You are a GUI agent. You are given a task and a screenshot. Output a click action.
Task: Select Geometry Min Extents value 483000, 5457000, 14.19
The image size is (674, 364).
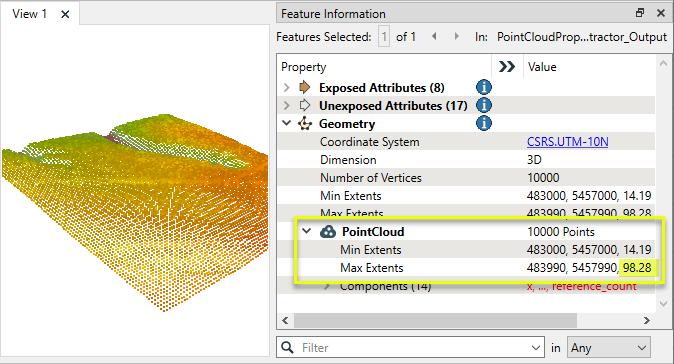[589, 196]
